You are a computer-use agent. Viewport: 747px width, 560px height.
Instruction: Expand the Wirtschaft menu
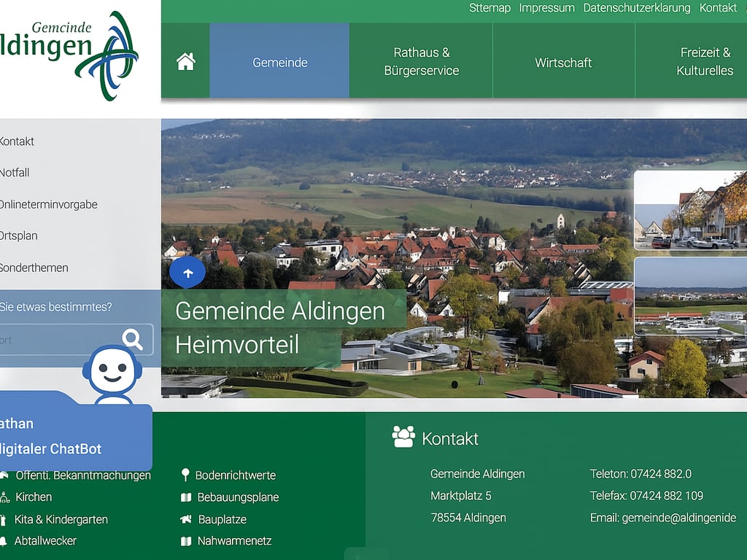click(x=563, y=63)
